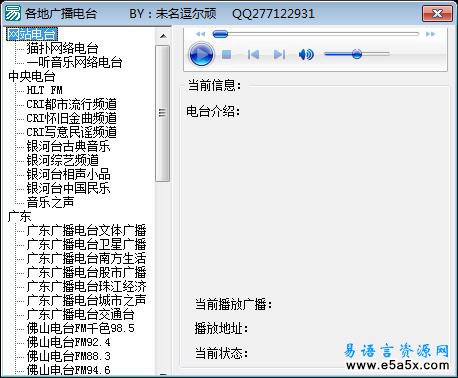Choose CRI都市流行频道
458x378 pixels.
pyautogui.click(x=72, y=104)
